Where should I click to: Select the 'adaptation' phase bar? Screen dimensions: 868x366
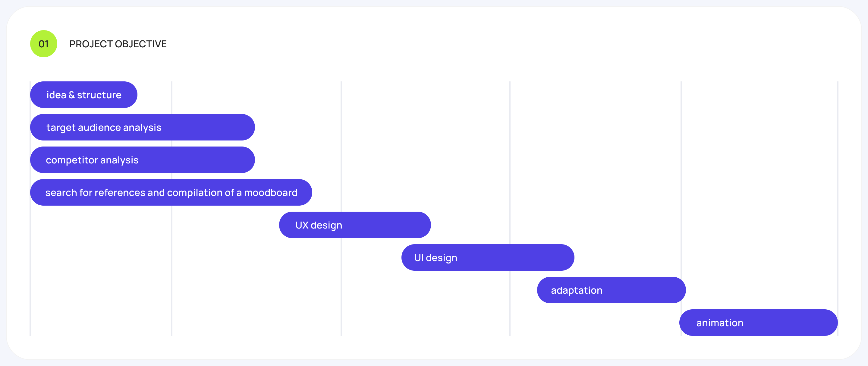tap(611, 290)
